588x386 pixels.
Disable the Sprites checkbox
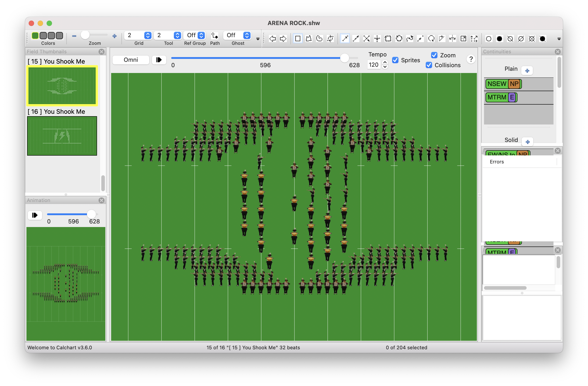[395, 60]
